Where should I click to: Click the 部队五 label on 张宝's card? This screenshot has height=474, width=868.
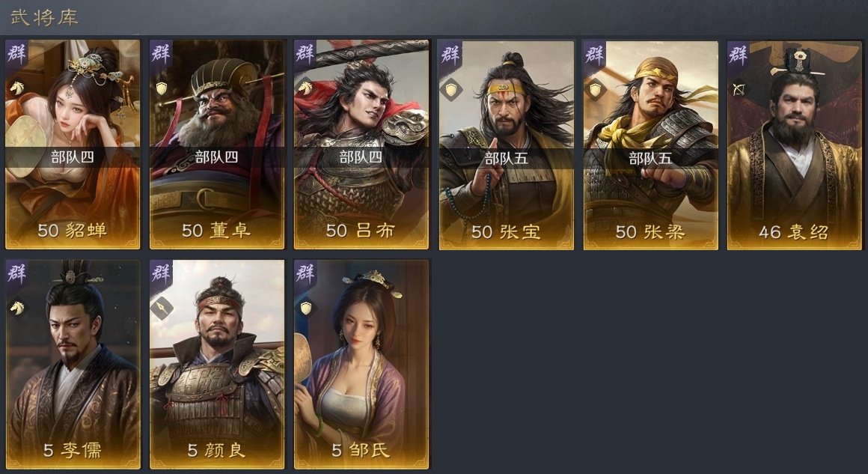pyautogui.click(x=506, y=159)
